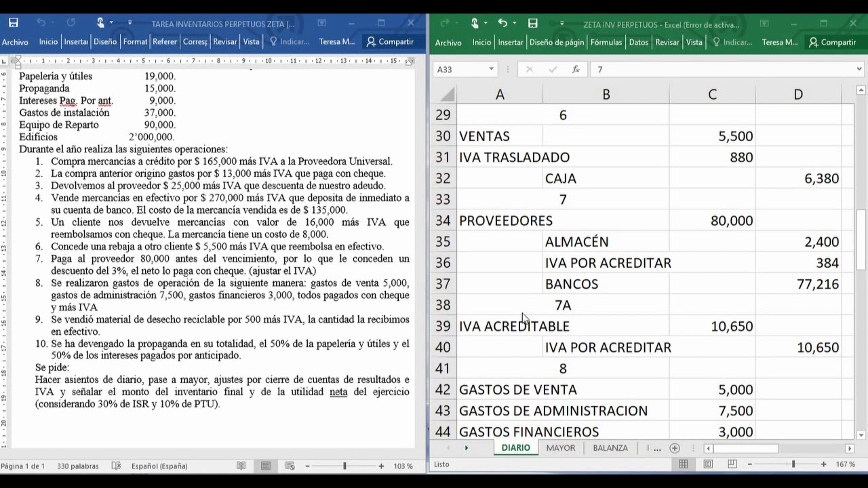
Task: Save the Word document with the disk icon
Action: coord(13,23)
